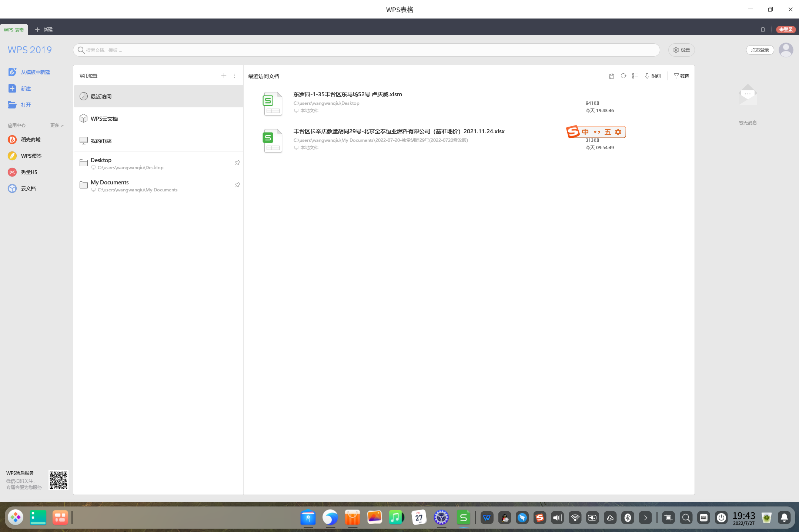This screenshot has height=532, width=799.
Task: Click the 点击登录 button
Action: (760, 50)
